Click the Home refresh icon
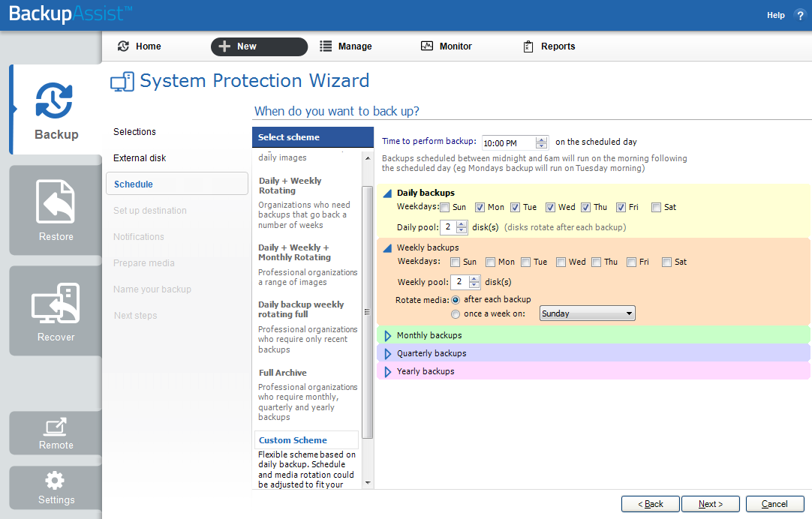The width and height of the screenshot is (812, 519). [123, 46]
